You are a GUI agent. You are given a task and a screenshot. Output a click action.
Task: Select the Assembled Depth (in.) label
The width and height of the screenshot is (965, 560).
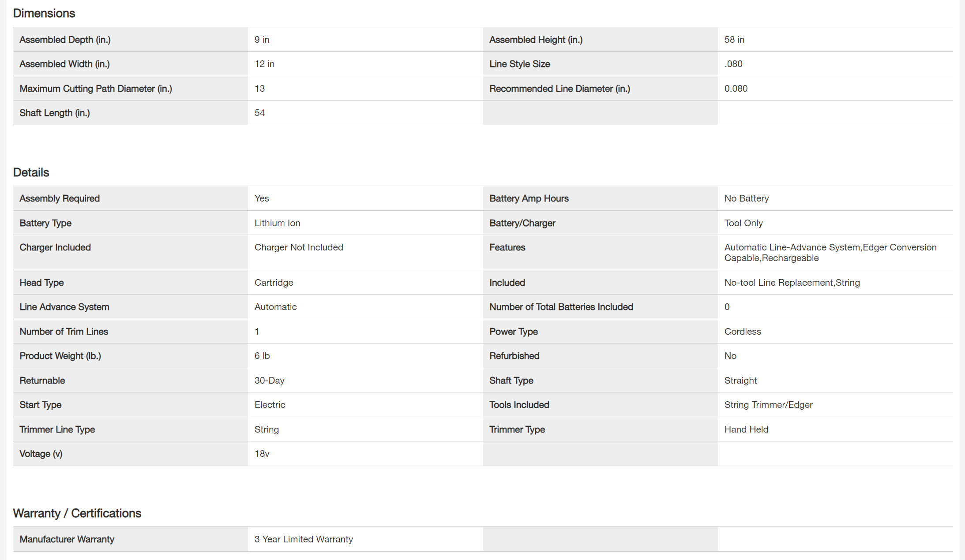(65, 40)
